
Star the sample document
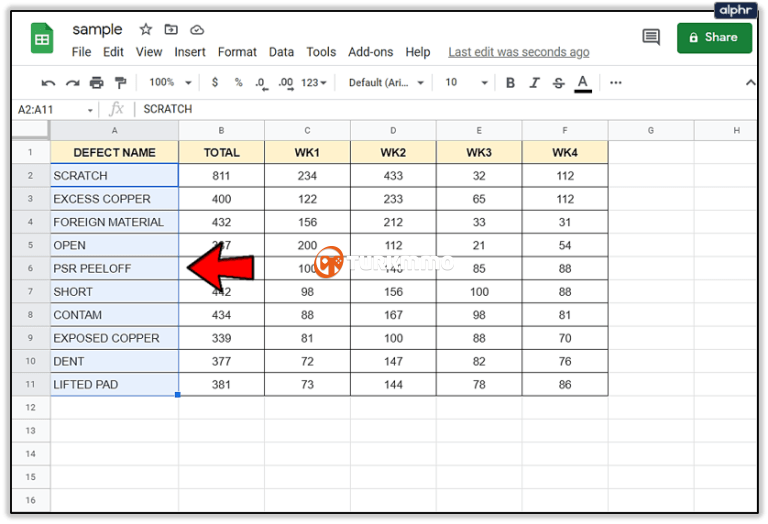(x=145, y=29)
